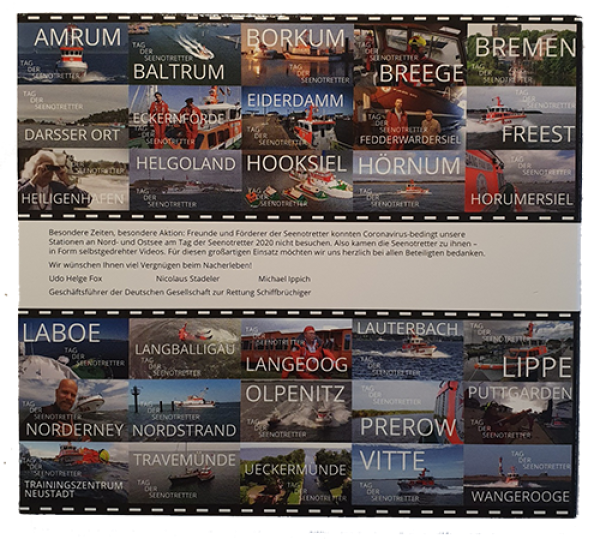
Task: Select the TRAVEMÜNDE thumbnail
Action: click(184, 474)
